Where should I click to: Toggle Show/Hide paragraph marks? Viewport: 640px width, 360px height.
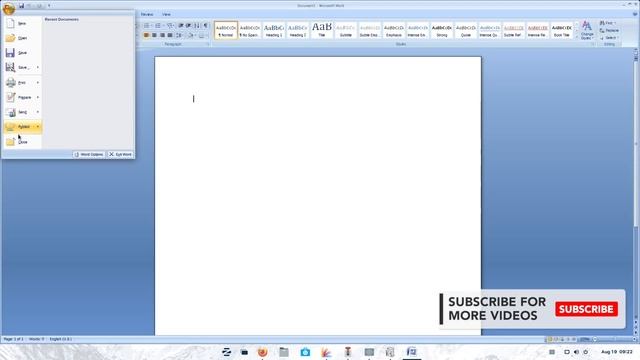[205, 26]
